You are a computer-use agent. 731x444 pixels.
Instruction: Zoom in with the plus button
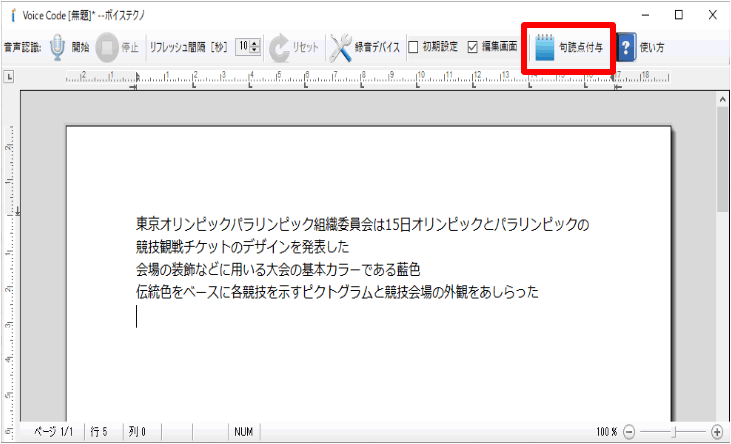pos(717,432)
